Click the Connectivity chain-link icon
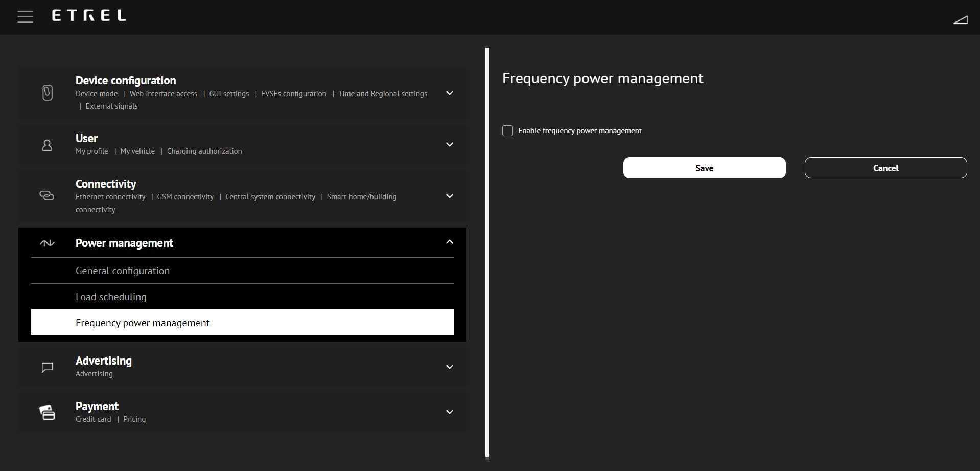 coord(47,196)
